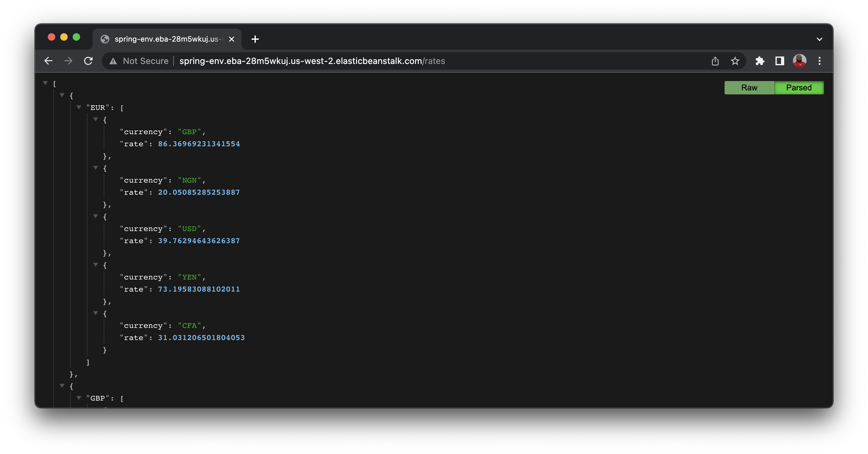Collapse the CFA currency object

[x=96, y=313]
